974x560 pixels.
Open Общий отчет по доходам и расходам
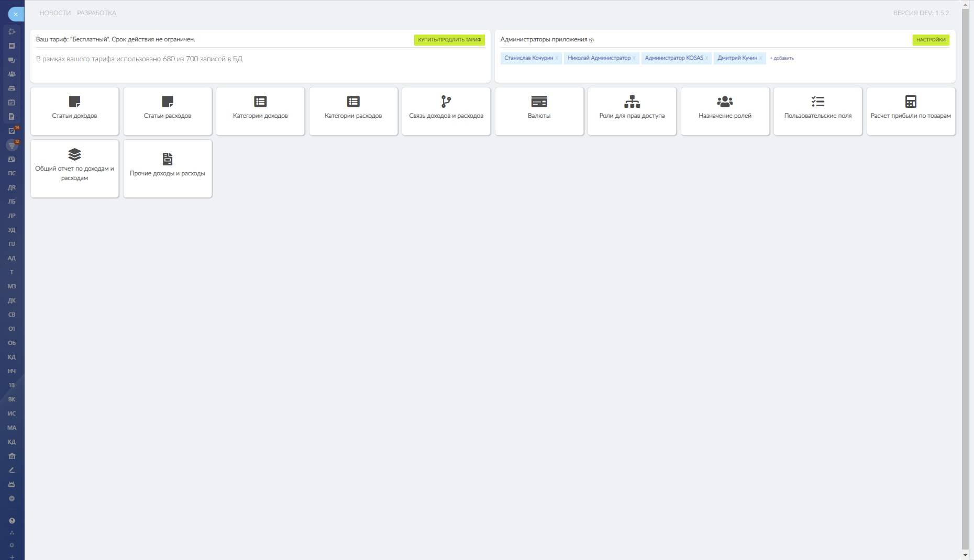(x=74, y=169)
